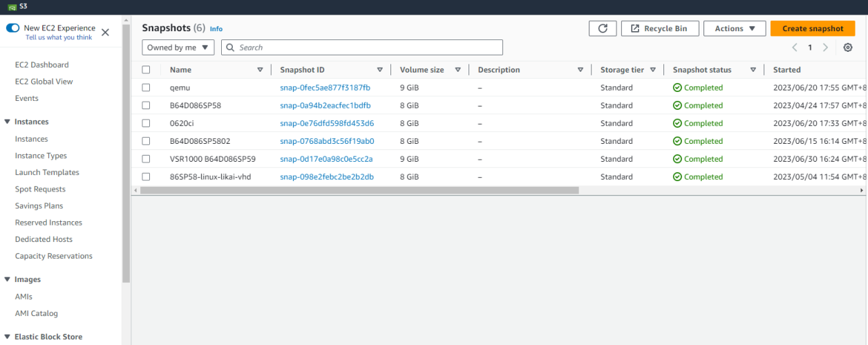Check the qemu snapshot row
The width and height of the screenshot is (868, 345).
coord(146,88)
